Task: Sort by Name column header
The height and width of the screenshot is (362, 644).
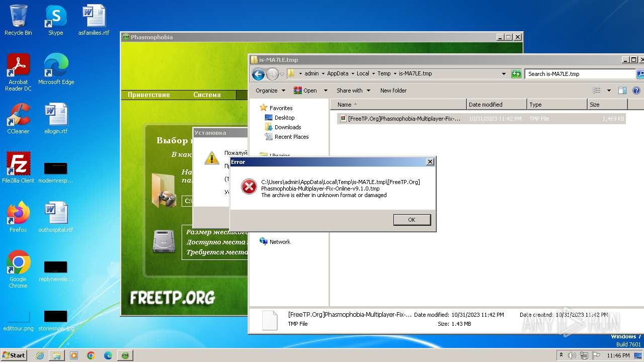Action: pyautogui.click(x=399, y=105)
